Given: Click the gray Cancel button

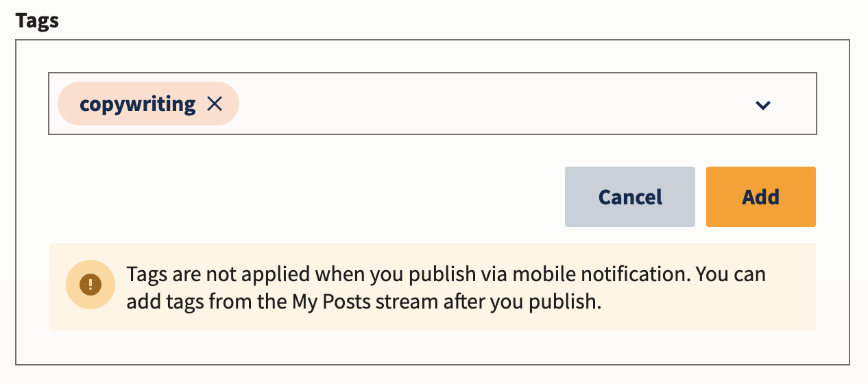Looking at the screenshot, I should pyautogui.click(x=630, y=197).
